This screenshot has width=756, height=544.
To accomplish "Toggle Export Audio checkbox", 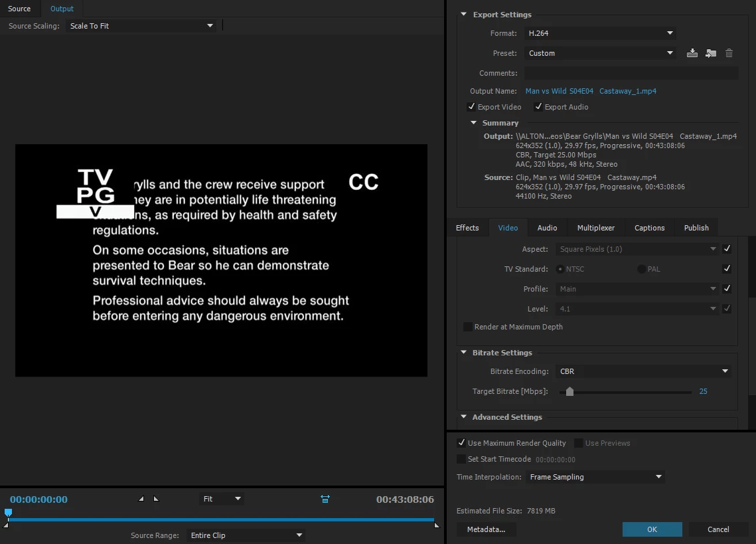I will click(x=538, y=107).
